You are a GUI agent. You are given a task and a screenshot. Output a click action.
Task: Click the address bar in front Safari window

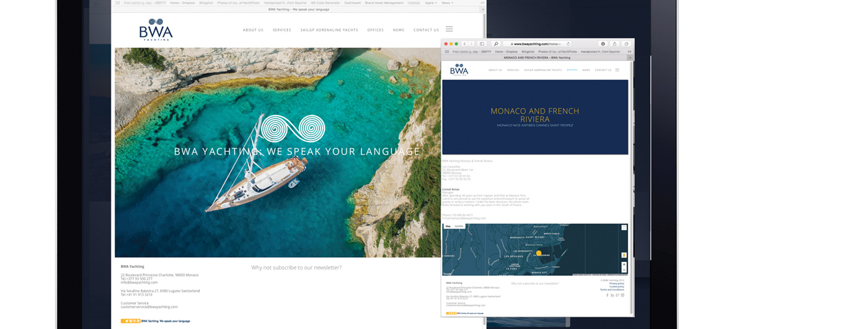[x=537, y=44]
